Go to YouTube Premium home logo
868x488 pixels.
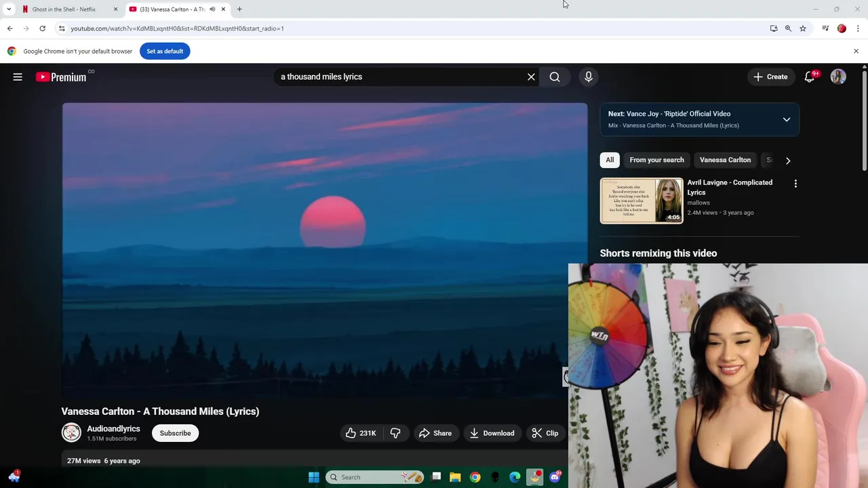61,77
